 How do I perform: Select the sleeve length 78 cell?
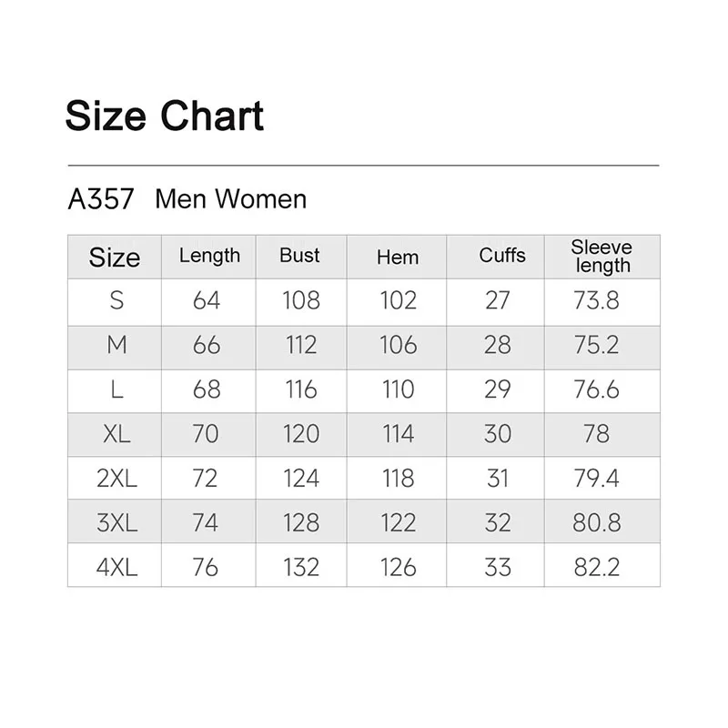(x=596, y=434)
